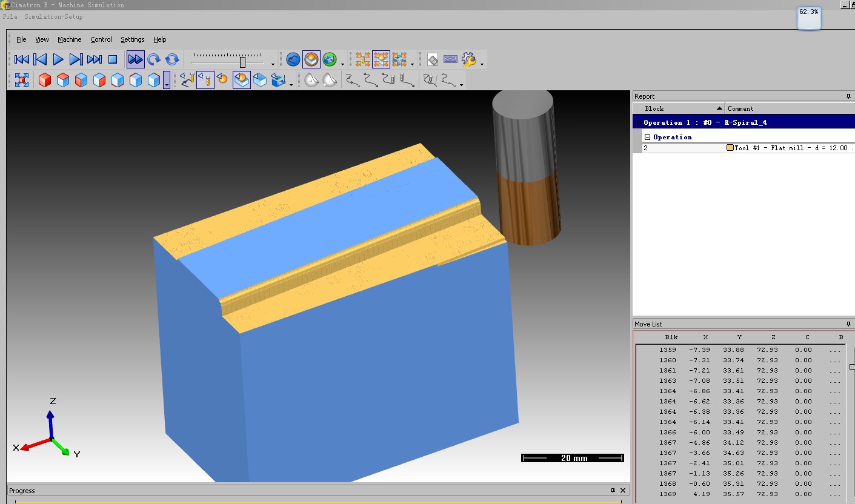Click the Play simulation button

point(58,59)
